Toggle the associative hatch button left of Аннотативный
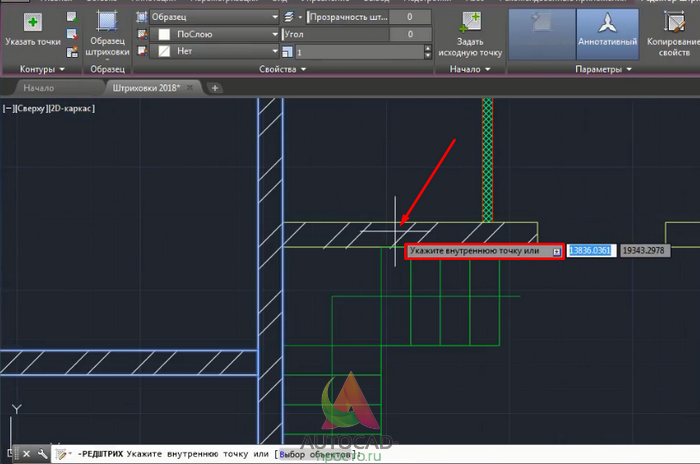Screen dimensions: 700x464 pyautogui.click(x=542, y=34)
